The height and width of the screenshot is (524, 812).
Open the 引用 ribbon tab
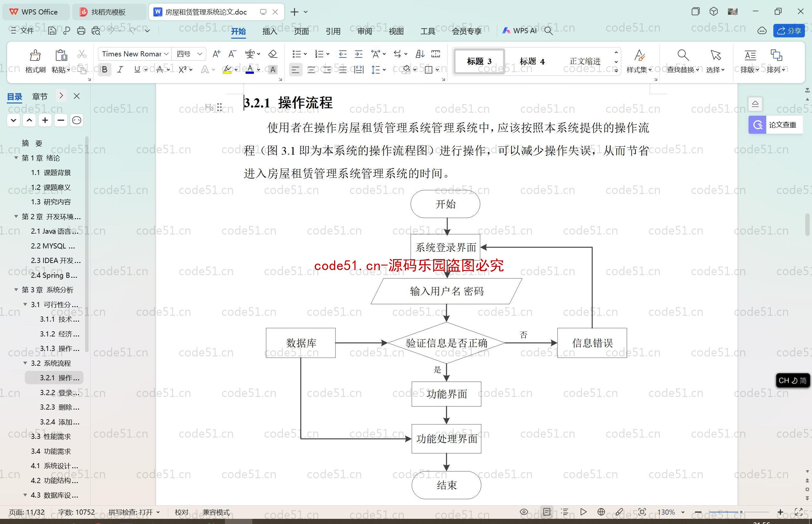coord(333,31)
